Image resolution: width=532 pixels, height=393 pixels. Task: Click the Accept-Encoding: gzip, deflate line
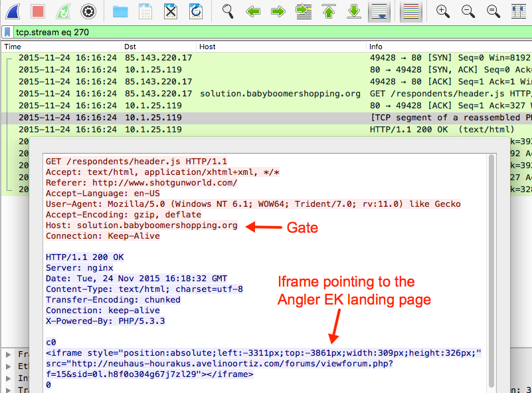click(x=124, y=214)
